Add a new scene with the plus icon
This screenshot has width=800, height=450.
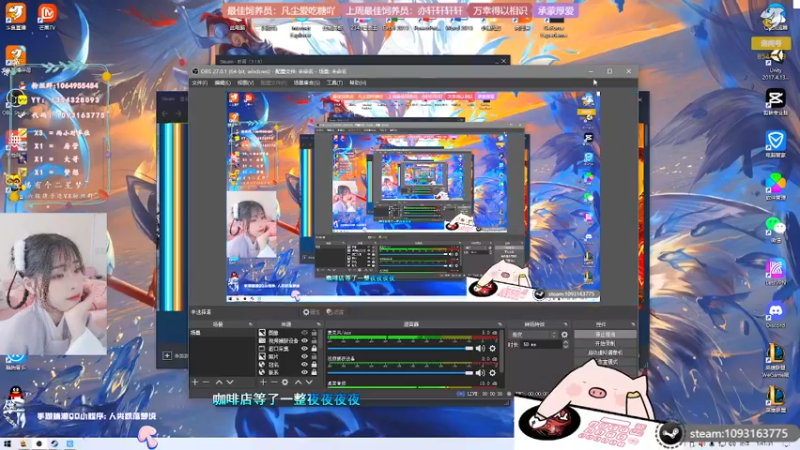click(x=195, y=382)
